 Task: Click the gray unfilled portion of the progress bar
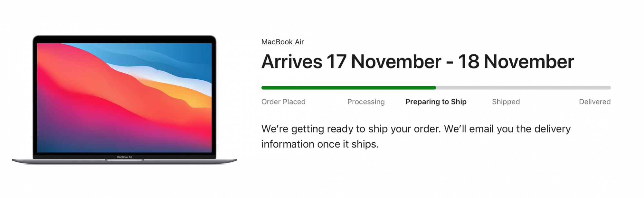pyautogui.click(x=523, y=88)
